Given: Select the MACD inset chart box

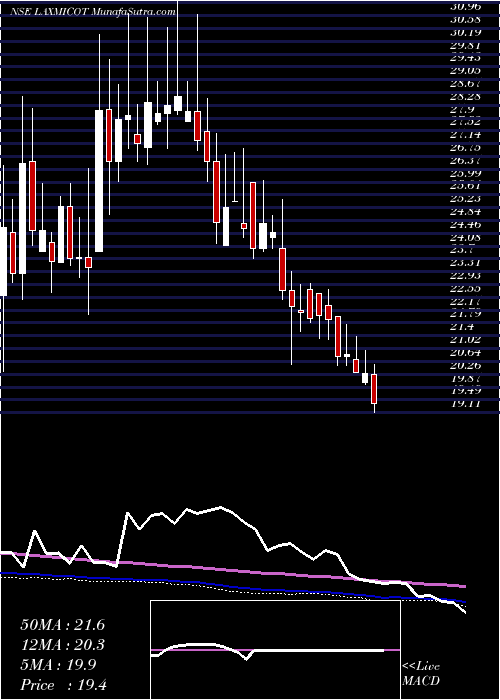Looking at the screenshot, I should [x=275, y=650].
